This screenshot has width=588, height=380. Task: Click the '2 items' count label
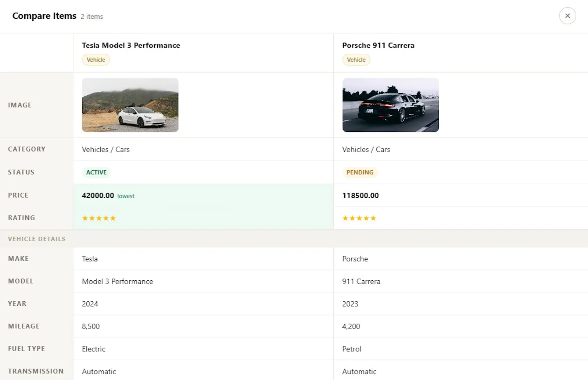pyautogui.click(x=92, y=17)
